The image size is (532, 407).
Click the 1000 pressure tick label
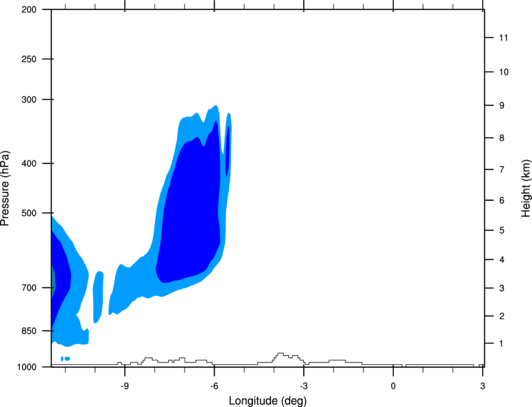click(x=26, y=367)
